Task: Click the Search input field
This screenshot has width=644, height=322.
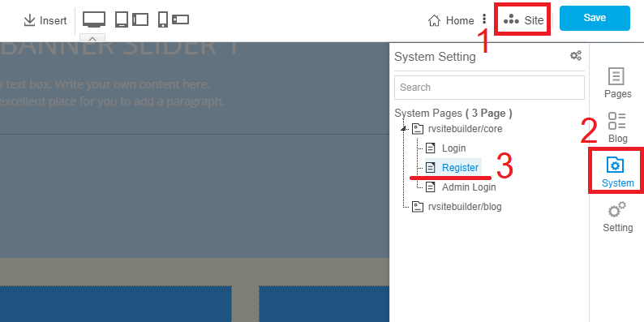Action: [489, 88]
